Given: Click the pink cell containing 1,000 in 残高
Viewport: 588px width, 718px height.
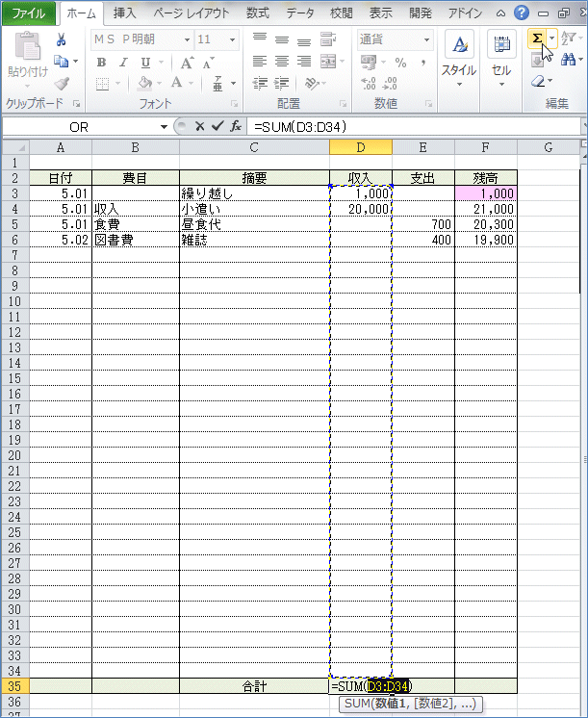Looking at the screenshot, I should (x=486, y=193).
